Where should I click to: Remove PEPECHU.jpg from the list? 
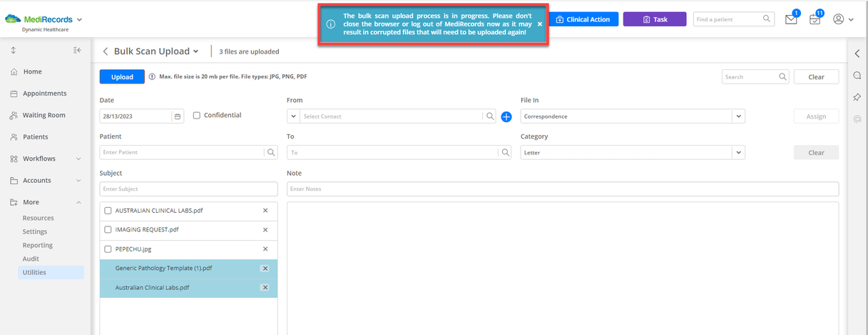[265, 249]
